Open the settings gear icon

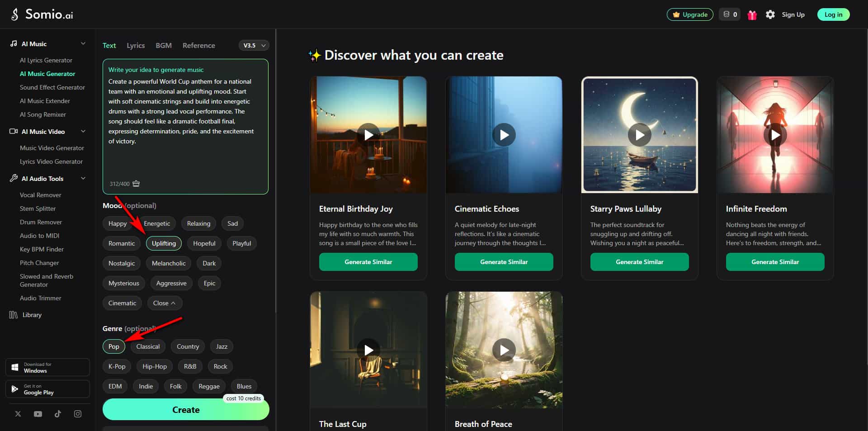(x=770, y=14)
